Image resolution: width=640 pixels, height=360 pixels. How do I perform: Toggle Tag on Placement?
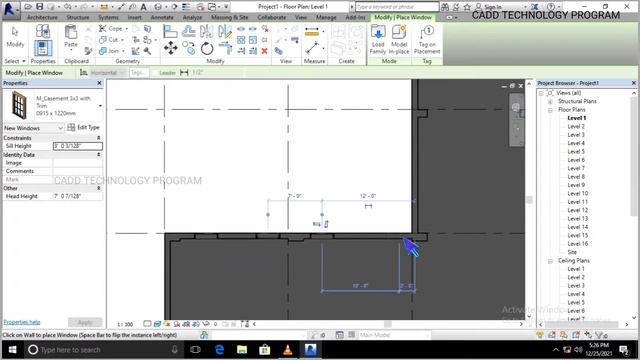coord(427,40)
